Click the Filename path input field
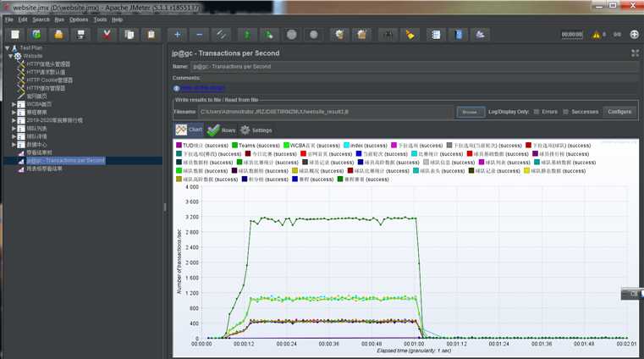The image size is (644, 359). 326,112
